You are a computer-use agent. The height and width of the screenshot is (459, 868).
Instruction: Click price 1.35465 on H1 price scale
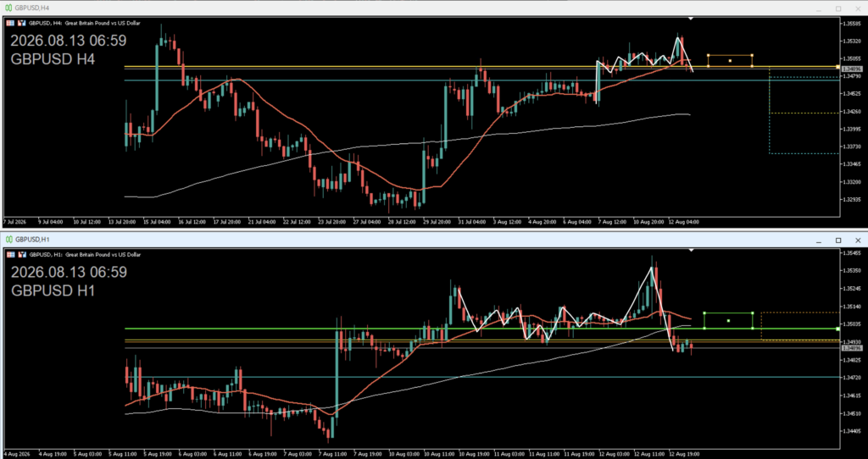pyautogui.click(x=853, y=252)
